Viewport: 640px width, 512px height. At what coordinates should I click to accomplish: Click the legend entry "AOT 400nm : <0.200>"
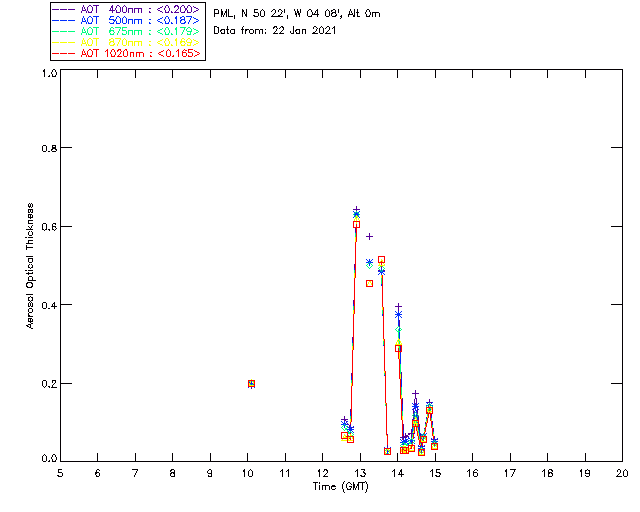click(127, 9)
